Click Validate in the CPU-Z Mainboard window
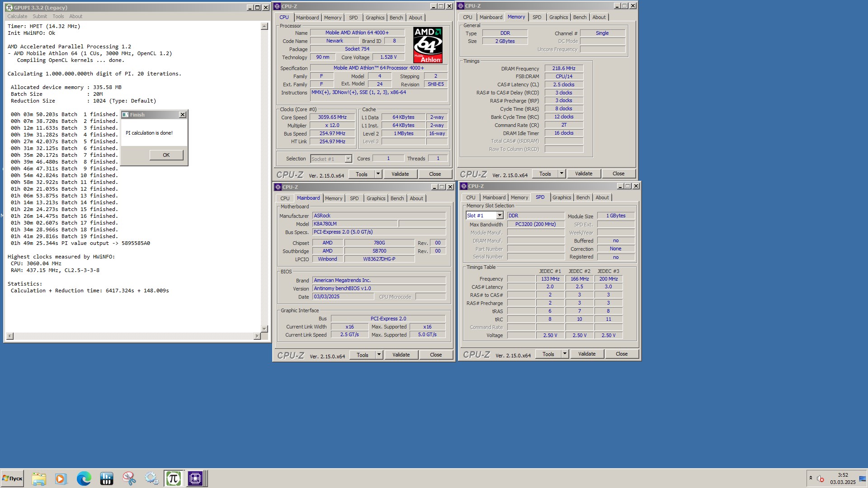The height and width of the screenshot is (488, 868). tap(401, 355)
